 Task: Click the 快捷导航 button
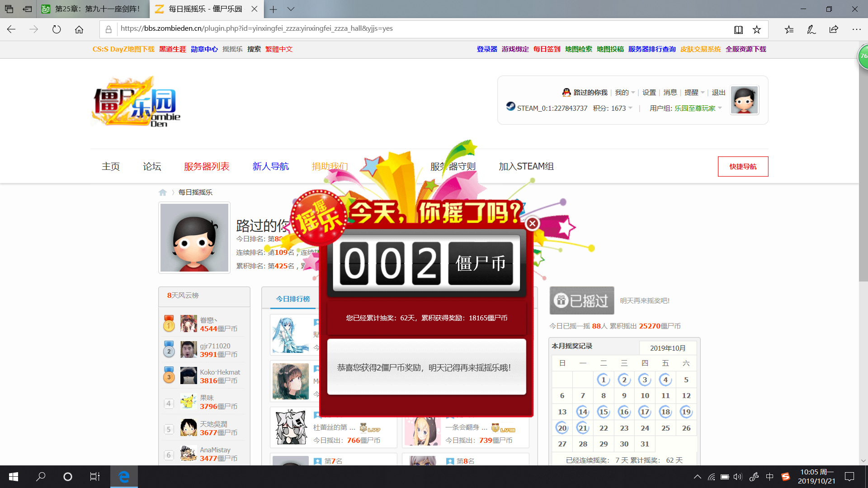pos(743,166)
